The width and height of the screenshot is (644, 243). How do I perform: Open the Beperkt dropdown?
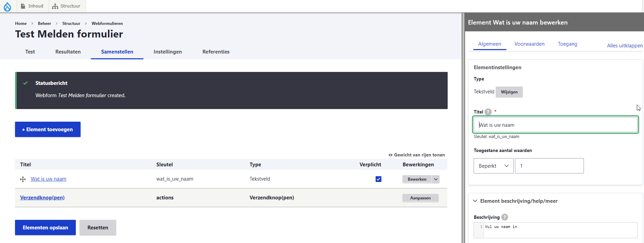pos(493,166)
